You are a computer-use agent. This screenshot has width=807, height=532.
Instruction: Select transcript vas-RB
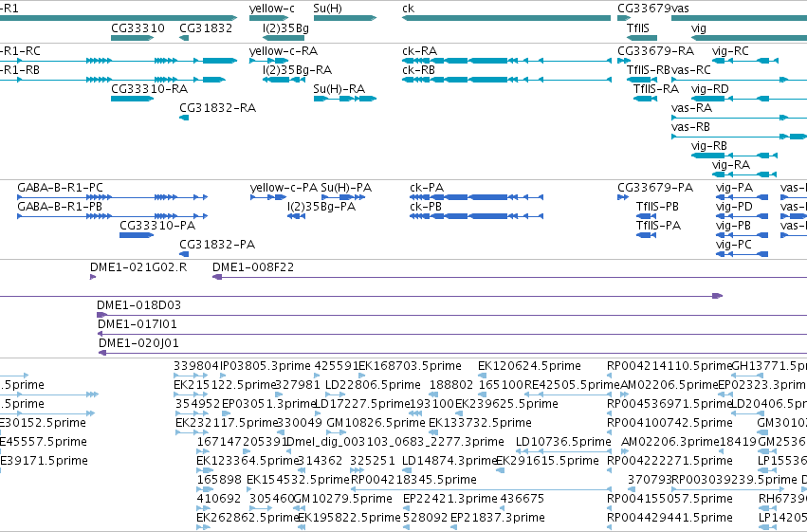click(x=690, y=127)
